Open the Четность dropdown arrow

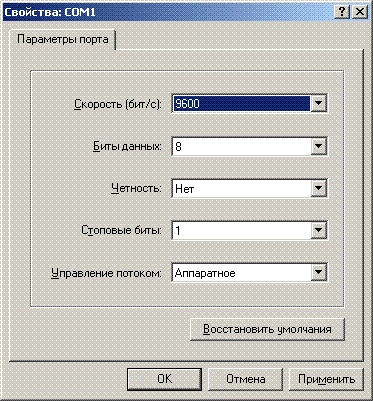(x=319, y=188)
